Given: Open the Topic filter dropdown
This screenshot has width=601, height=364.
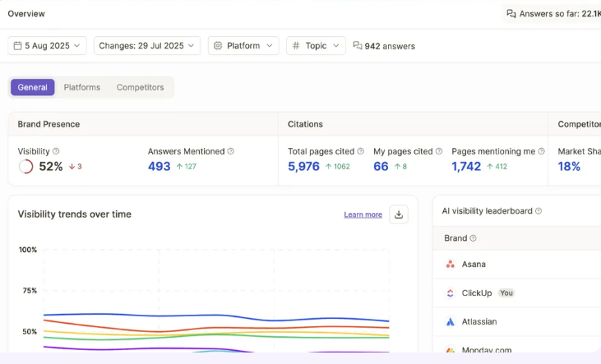Looking at the screenshot, I should [316, 46].
